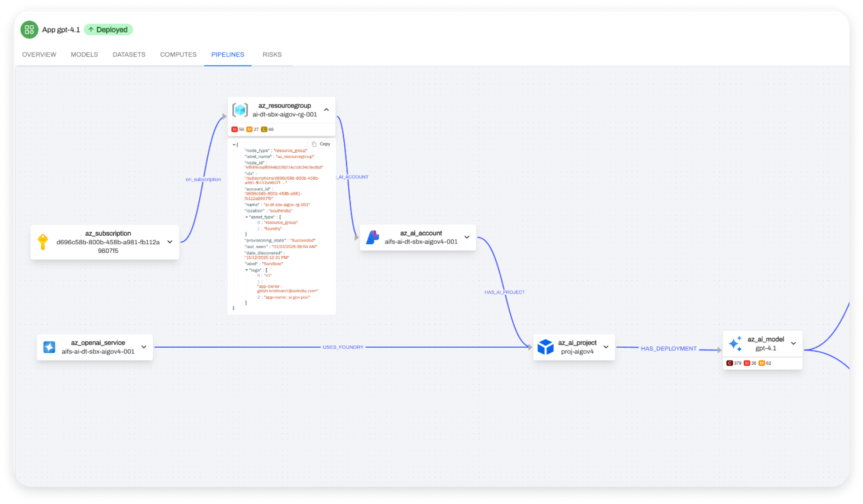Click the orange M badge on az_resourcegroup
Screen dimensions: 863x504
click(x=249, y=130)
